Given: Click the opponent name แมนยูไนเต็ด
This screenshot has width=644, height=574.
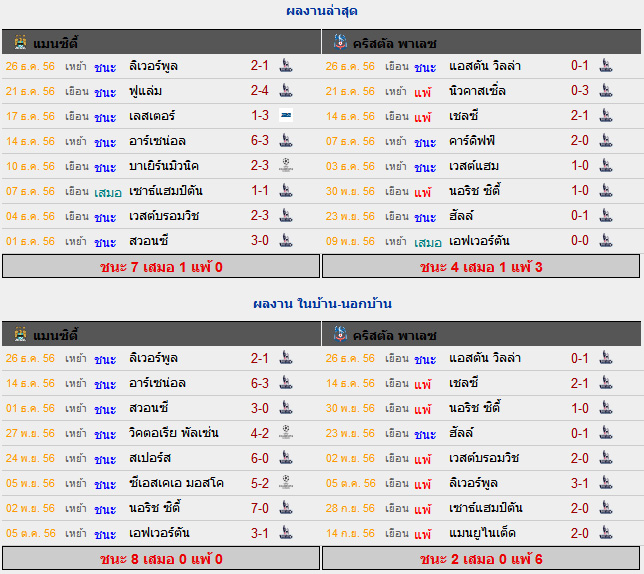Looking at the screenshot, I should click(x=482, y=533).
